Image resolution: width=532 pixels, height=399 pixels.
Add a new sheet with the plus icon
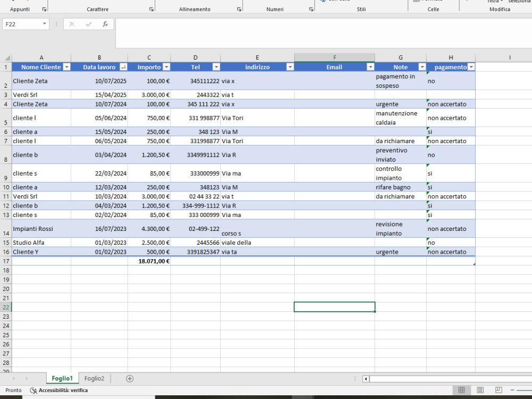point(129,378)
